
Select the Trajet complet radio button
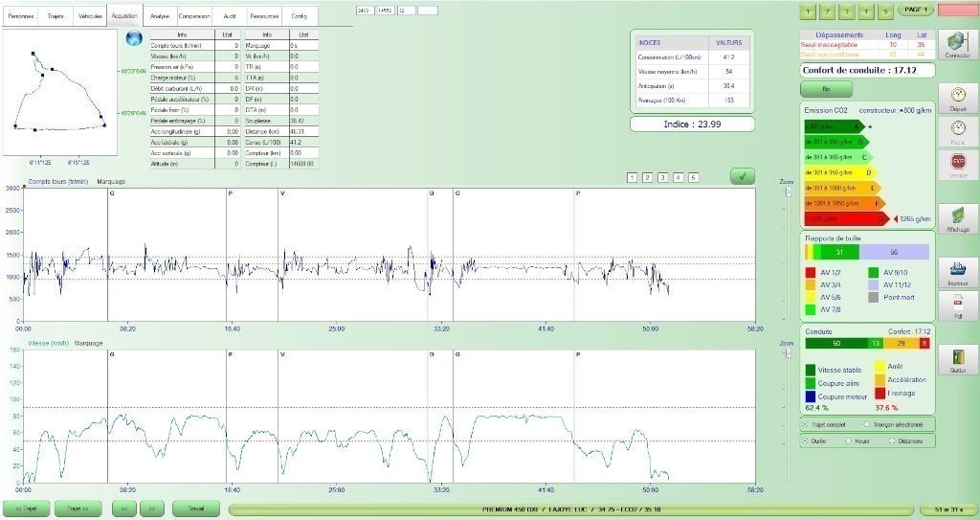(x=804, y=423)
